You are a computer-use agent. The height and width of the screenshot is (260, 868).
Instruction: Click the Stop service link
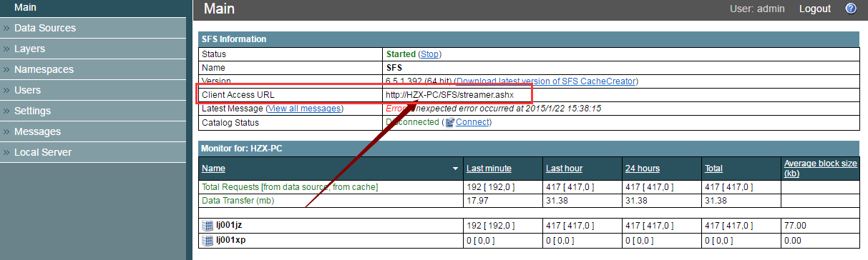(430, 54)
